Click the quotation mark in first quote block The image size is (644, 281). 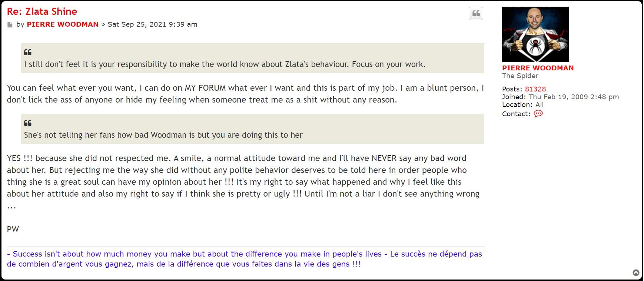(x=28, y=52)
